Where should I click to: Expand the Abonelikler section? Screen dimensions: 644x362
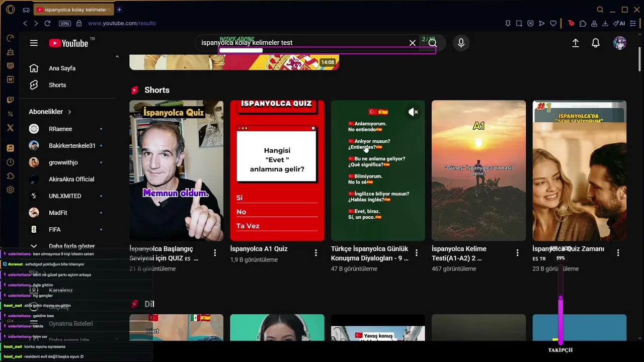point(50,112)
